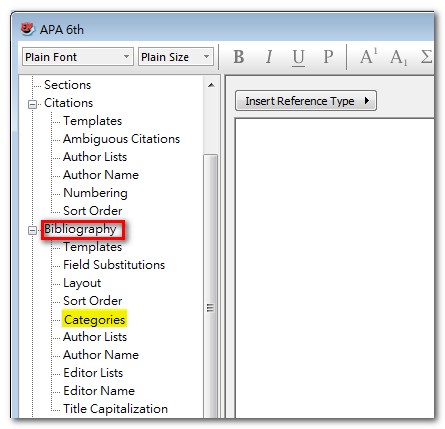Apply Superscript formatting icon
445x429 pixels.
pyautogui.click(x=369, y=56)
